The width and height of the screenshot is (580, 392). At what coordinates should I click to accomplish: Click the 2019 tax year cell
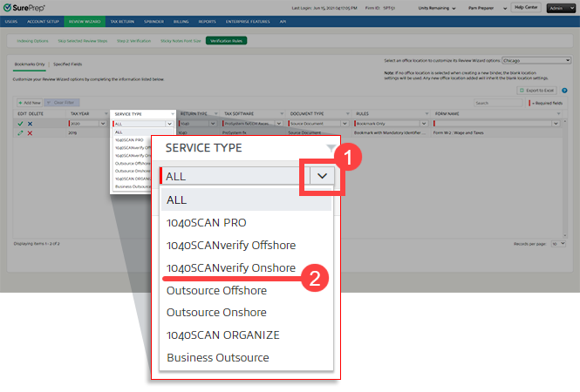[72, 133]
